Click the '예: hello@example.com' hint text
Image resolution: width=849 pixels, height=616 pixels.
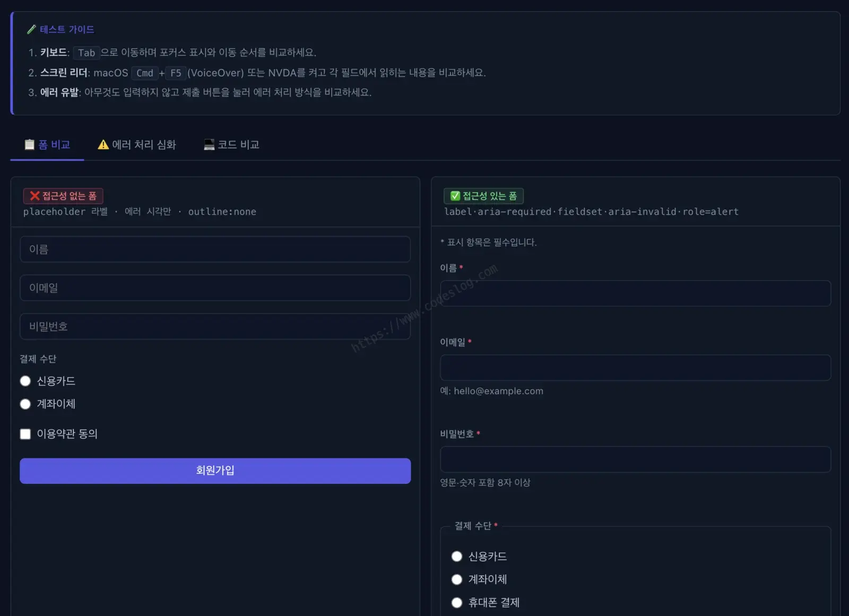(491, 391)
